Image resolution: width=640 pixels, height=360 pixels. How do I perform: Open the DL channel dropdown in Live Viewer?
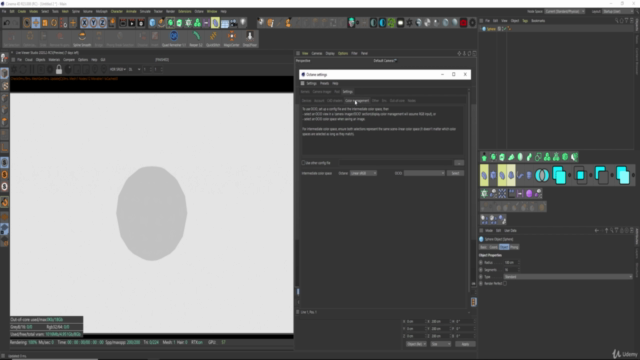click(134, 69)
